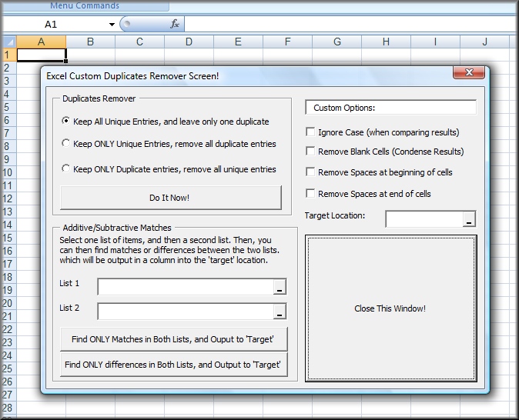The height and width of the screenshot is (420, 519).
Task: Click the List 2 range selector button
Action: coord(280,312)
